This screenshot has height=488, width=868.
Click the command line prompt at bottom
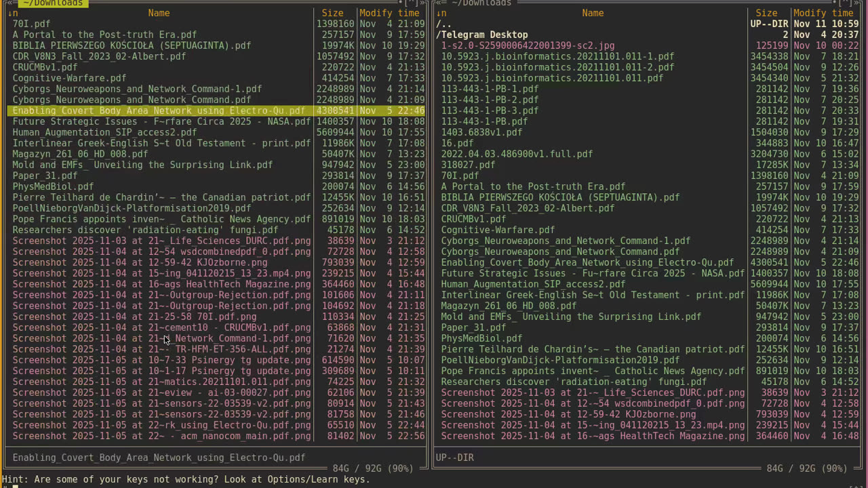pos(203,485)
